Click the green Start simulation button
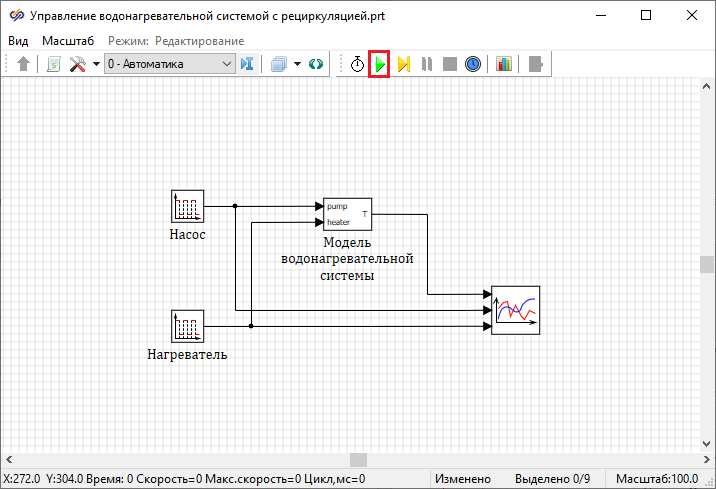Image resolution: width=716 pixels, height=489 pixels. point(379,64)
